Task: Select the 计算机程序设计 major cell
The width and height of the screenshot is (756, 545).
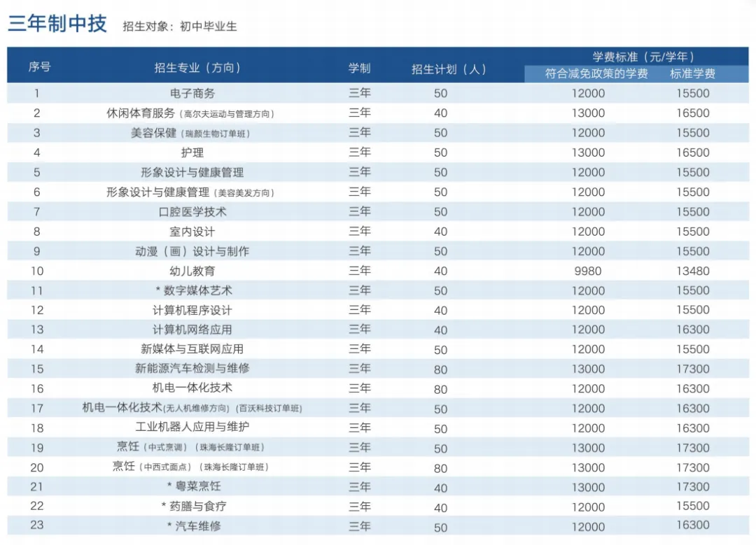Action: tap(192, 311)
